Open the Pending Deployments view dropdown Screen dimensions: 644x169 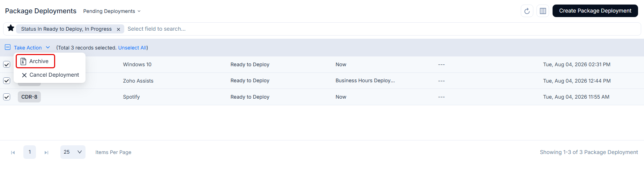click(x=112, y=11)
